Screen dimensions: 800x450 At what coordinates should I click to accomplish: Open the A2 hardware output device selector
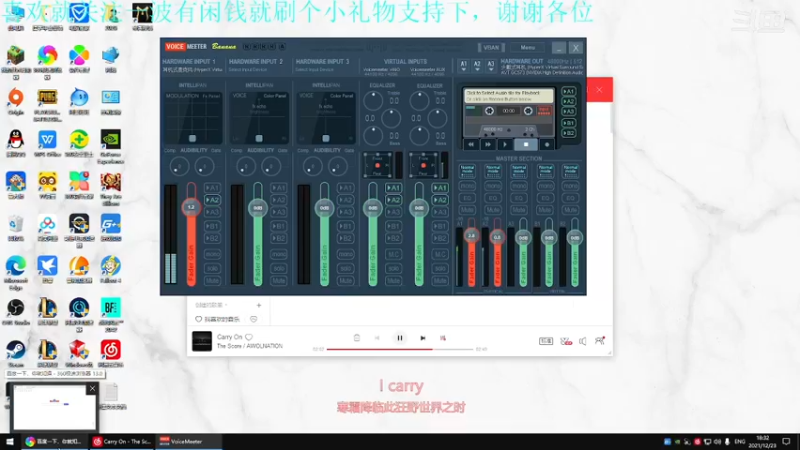(477, 65)
